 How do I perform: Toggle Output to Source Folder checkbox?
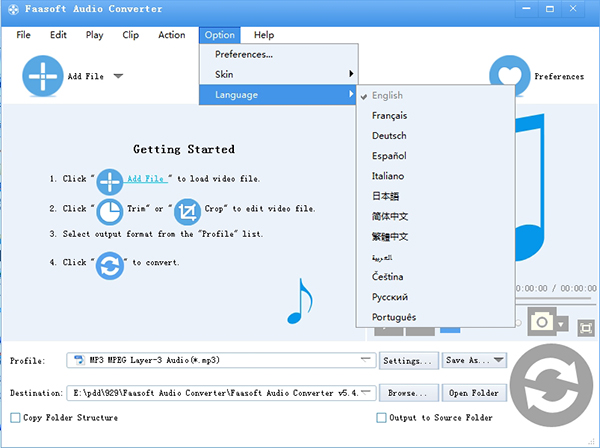[x=382, y=418]
